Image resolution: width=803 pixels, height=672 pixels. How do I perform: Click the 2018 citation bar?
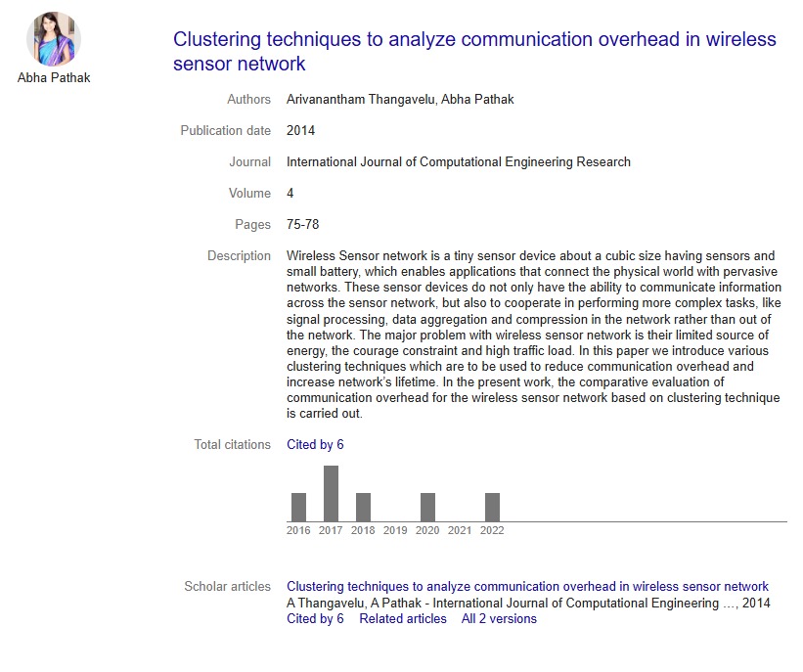tap(363, 507)
